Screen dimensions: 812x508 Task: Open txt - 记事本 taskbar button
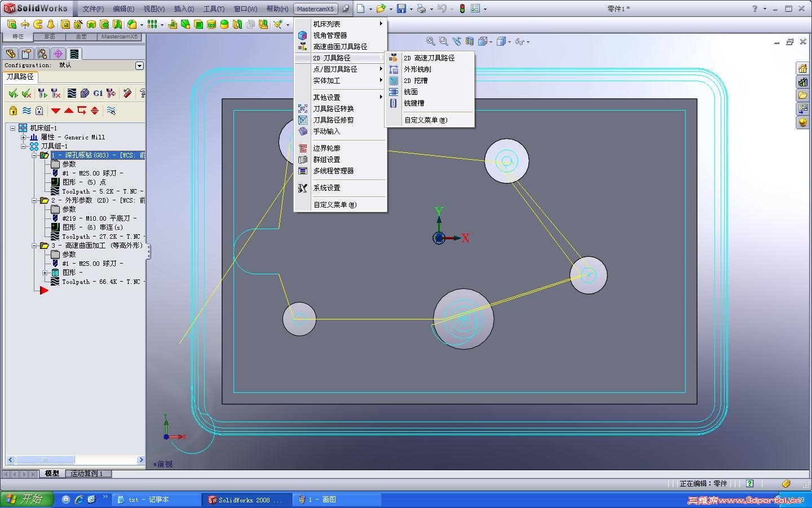(156, 500)
